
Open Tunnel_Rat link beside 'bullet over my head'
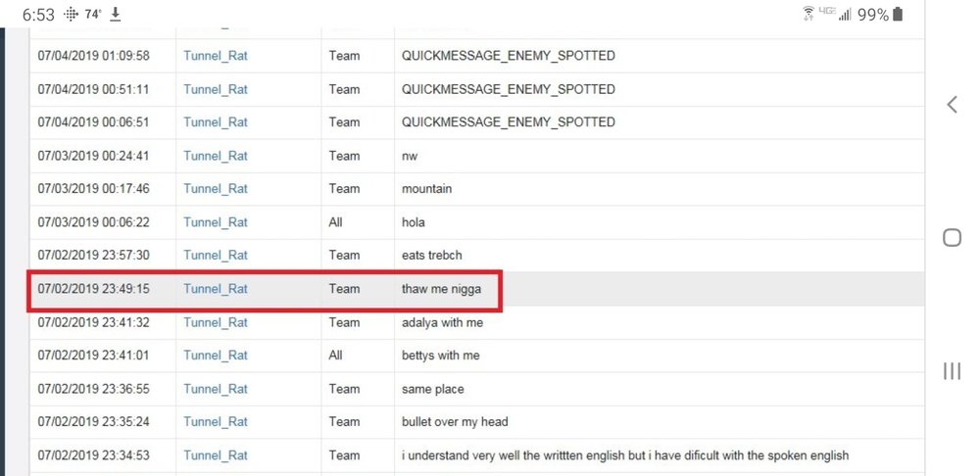click(216, 422)
